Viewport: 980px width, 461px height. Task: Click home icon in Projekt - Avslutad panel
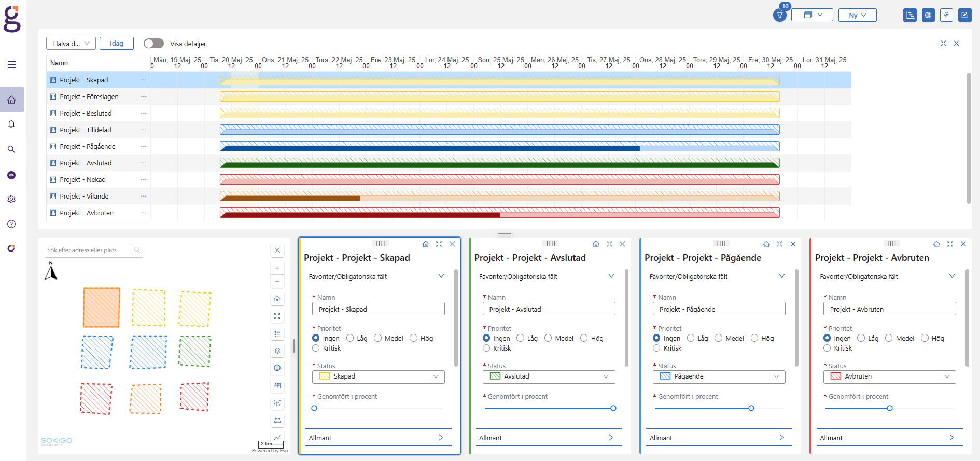pos(596,244)
